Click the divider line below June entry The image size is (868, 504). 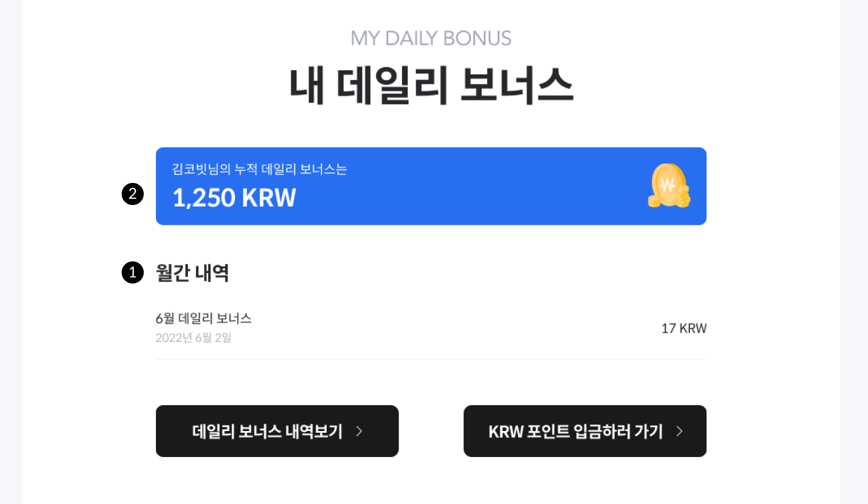431,359
